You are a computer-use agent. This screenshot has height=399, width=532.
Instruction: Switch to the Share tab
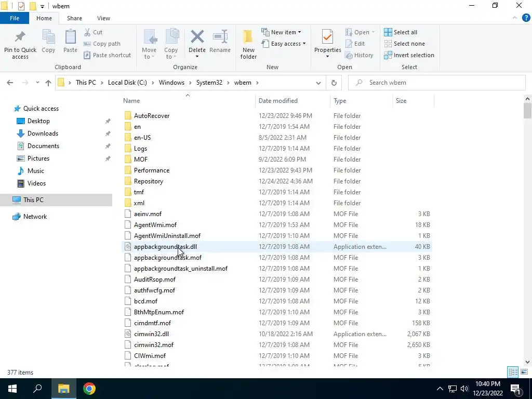tap(74, 18)
